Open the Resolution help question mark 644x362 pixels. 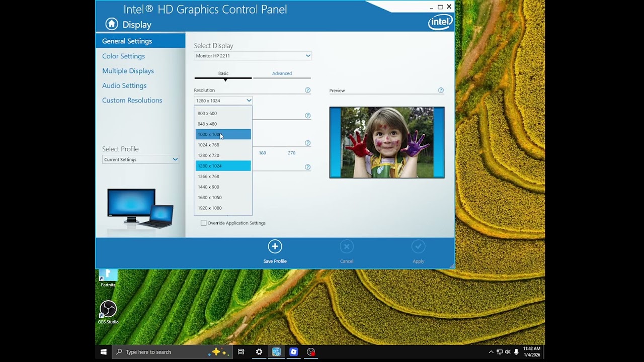pyautogui.click(x=308, y=90)
